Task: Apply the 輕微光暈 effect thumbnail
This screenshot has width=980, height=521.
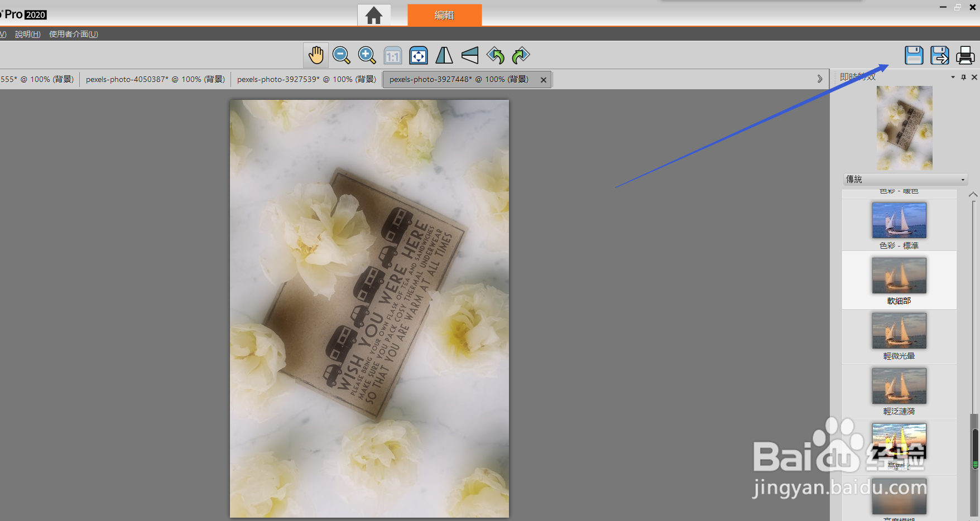Action: point(899,331)
